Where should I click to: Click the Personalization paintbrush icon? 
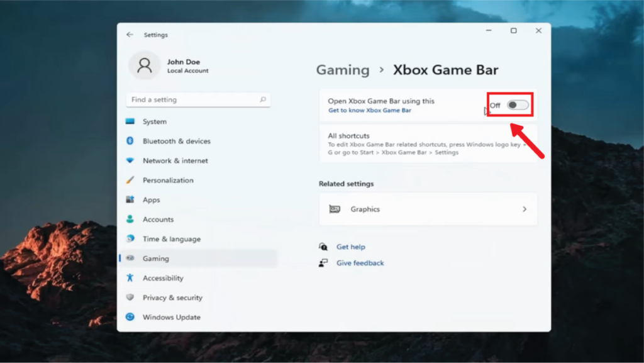[x=130, y=180]
